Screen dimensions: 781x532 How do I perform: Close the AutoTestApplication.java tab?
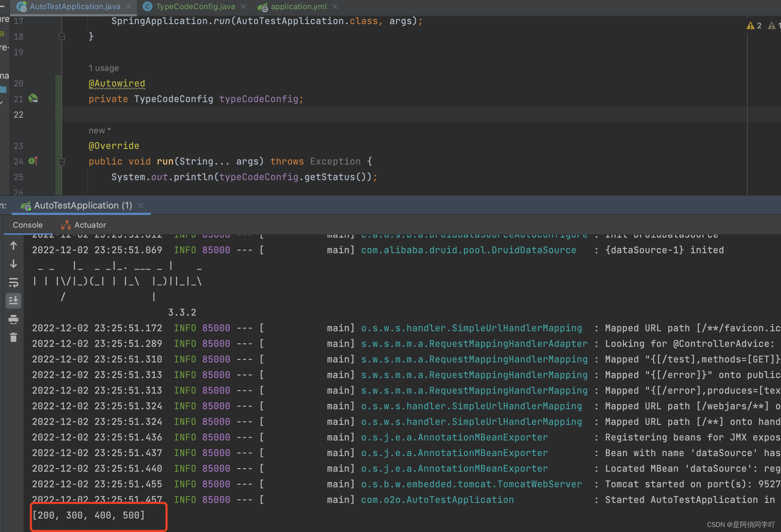click(x=129, y=6)
